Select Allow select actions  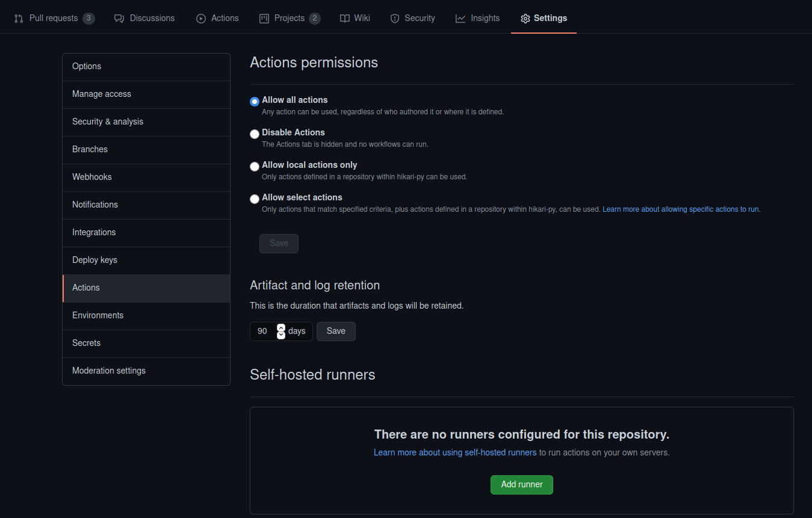254,199
